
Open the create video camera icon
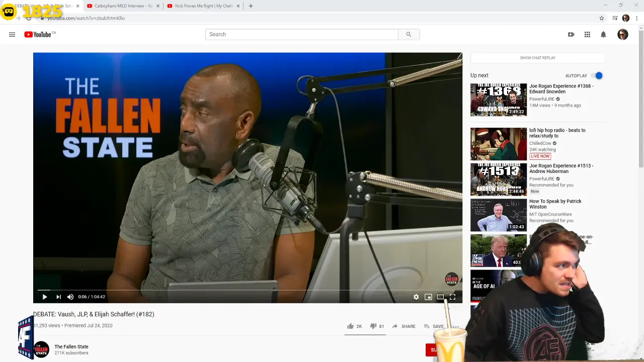pyautogui.click(x=571, y=34)
